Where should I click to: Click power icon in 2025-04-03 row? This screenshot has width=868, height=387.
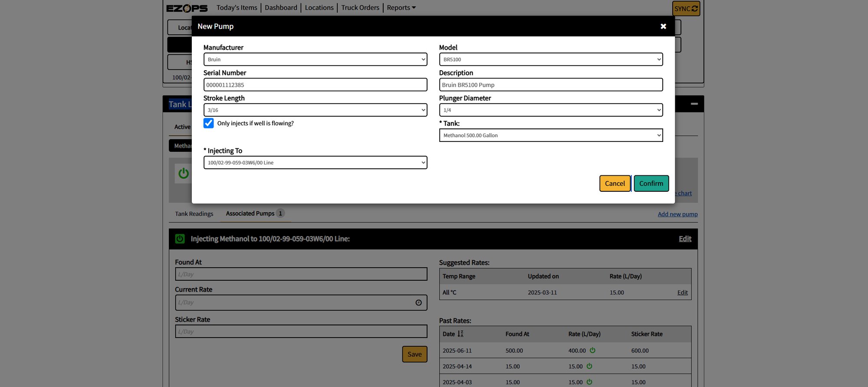(x=589, y=382)
